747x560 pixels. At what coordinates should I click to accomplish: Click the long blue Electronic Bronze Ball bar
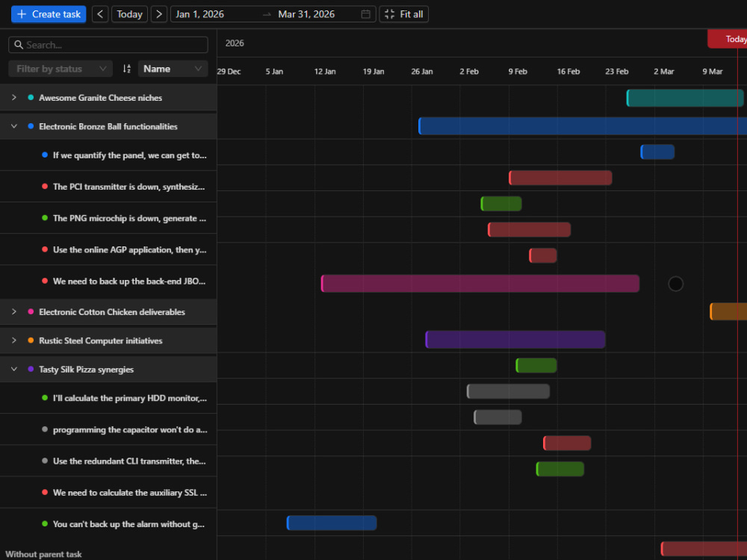(x=583, y=126)
